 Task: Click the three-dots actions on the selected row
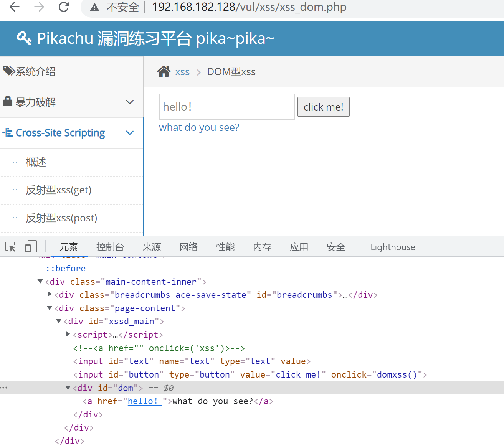pyautogui.click(x=4, y=388)
